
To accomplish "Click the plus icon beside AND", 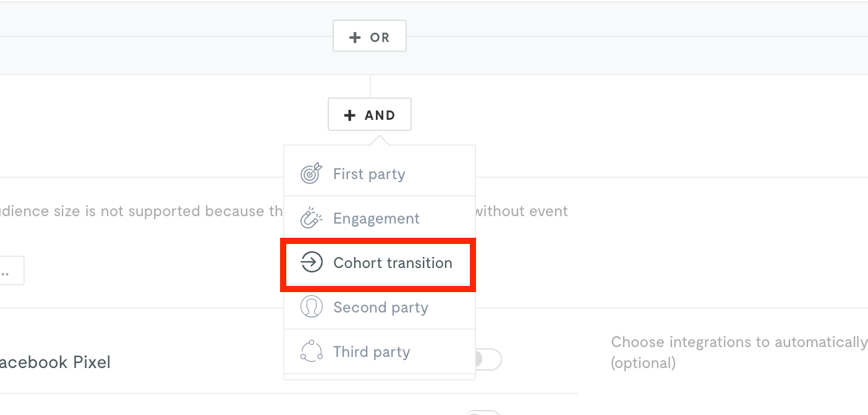I will (x=350, y=115).
